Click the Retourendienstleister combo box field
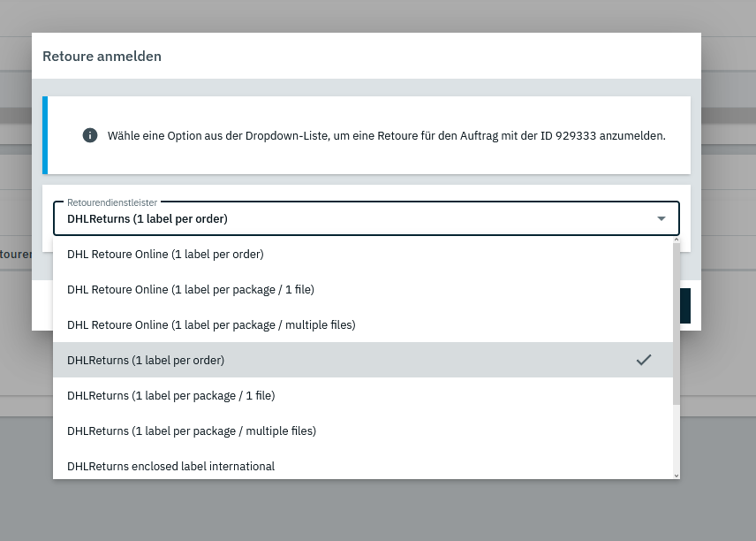This screenshot has height=541, width=756. click(353, 218)
